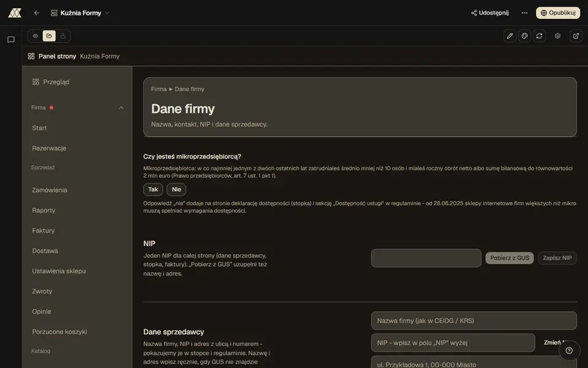
Task: Click the NIP field in Dane sprzedawcy
Action: click(x=453, y=342)
